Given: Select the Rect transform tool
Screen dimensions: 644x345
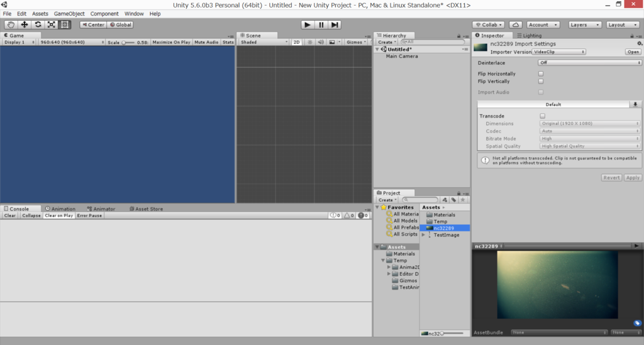Looking at the screenshot, I should pos(65,25).
